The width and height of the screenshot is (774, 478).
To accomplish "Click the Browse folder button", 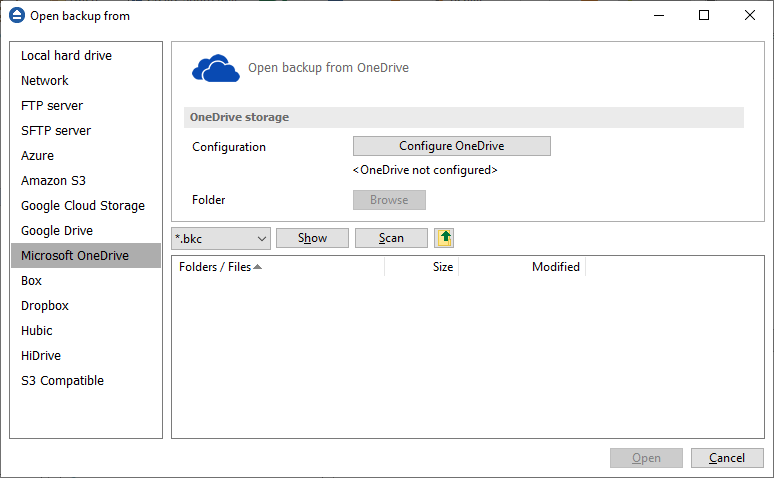I will pos(389,200).
